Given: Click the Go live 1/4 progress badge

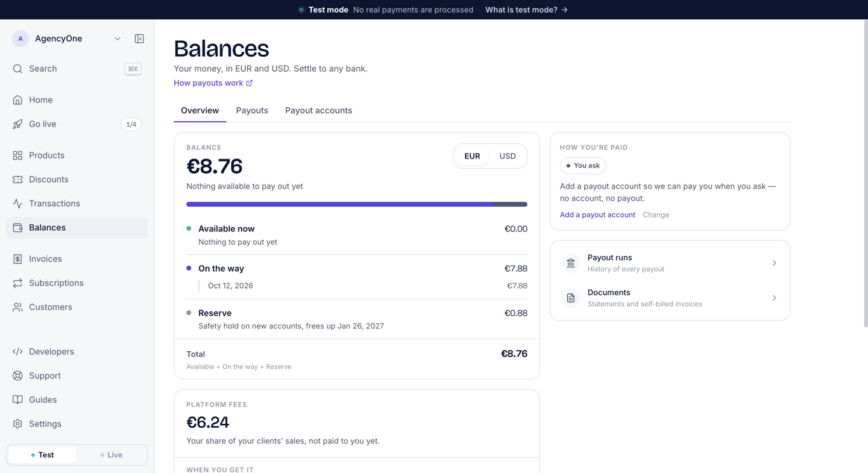Looking at the screenshot, I should click(x=131, y=124).
